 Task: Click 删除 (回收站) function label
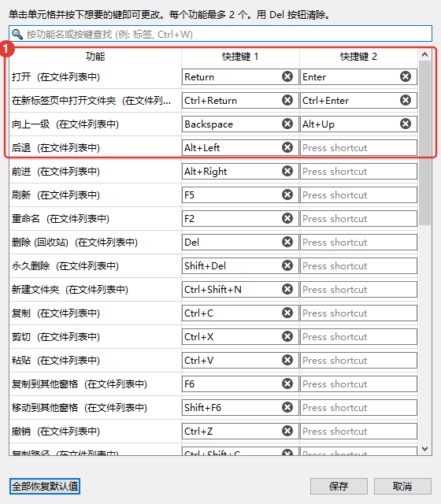point(75,243)
